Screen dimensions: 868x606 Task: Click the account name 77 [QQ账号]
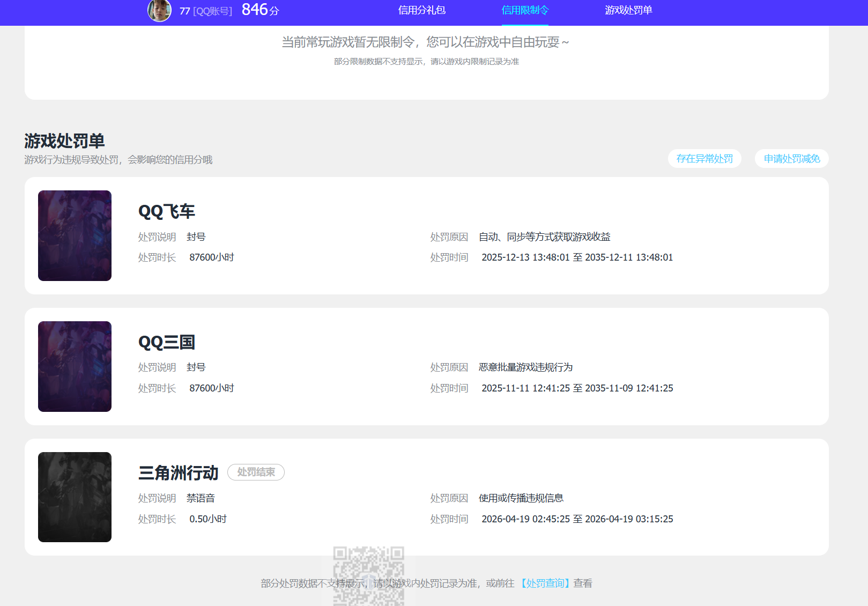click(x=206, y=11)
